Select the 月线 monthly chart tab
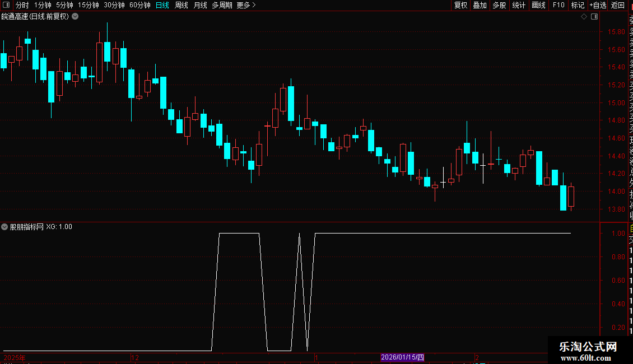Image resolution: width=633 pixels, height=364 pixels. (x=200, y=5)
